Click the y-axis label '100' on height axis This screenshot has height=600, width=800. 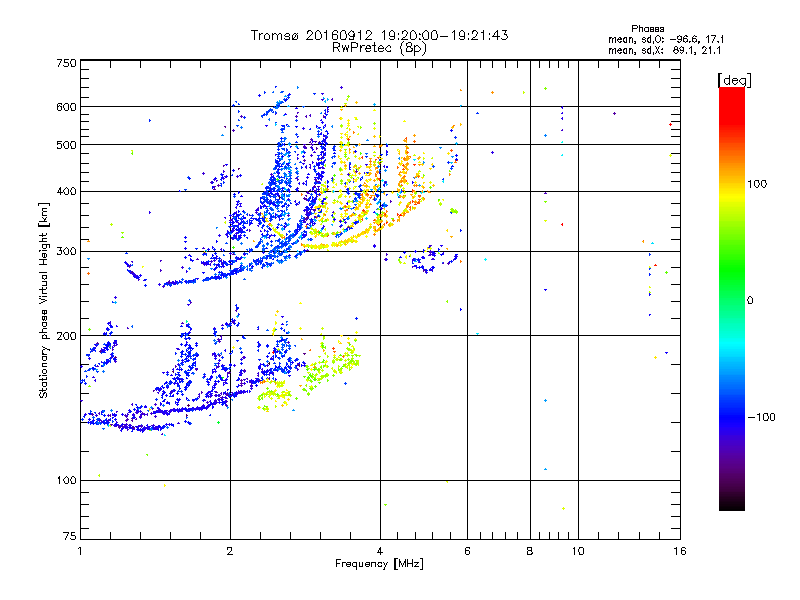click(x=66, y=480)
